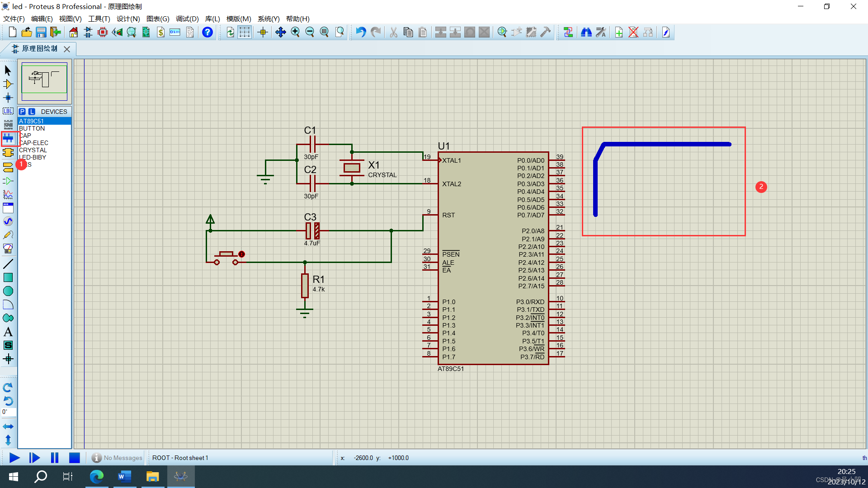
Task: Select the Terminals mode tool
Action: [x=8, y=167]
